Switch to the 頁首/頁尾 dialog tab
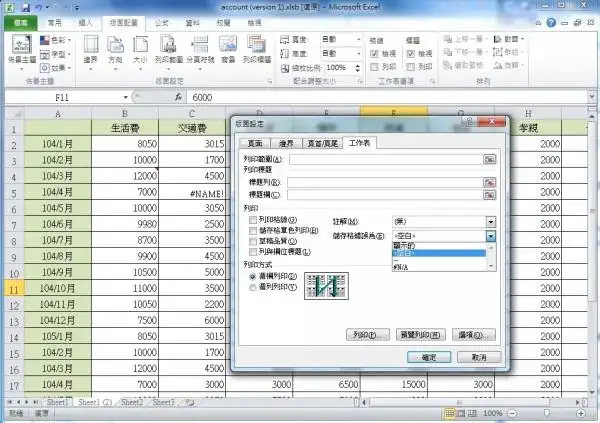This screenshot has height=423, width=600. pyautogui.click(x=322, y=144)
